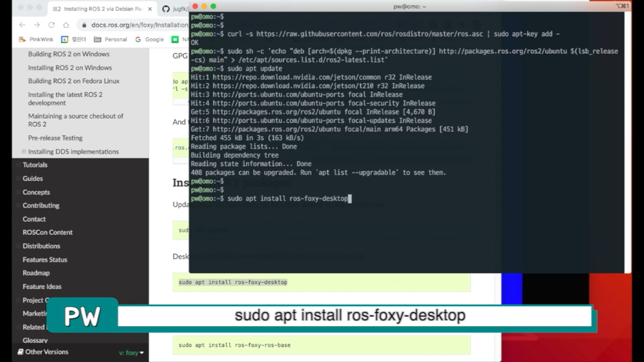Expand the Distributions sidebar section

coord(18,246)
